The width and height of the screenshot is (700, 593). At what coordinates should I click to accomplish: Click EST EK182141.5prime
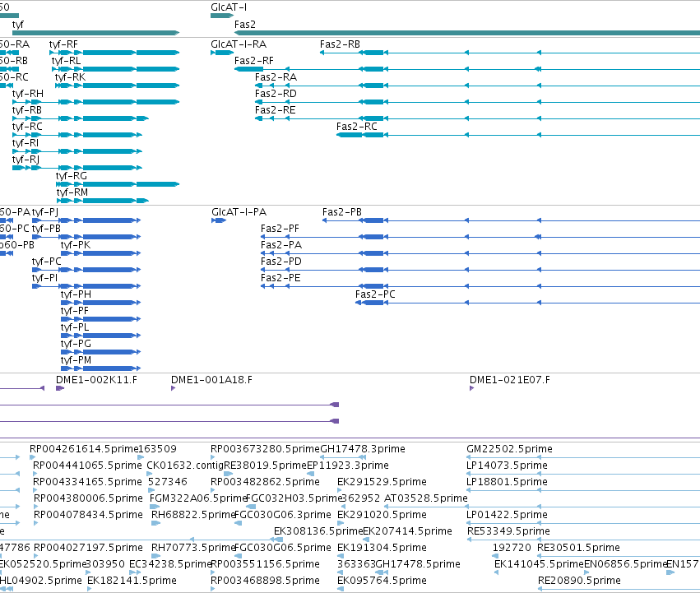(90, 589)
